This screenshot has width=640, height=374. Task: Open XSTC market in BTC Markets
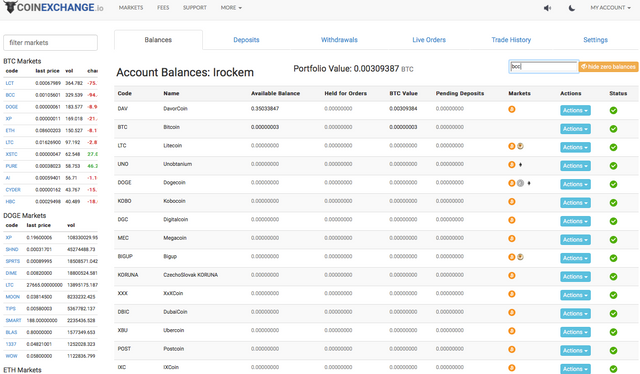tap(11, 154)
